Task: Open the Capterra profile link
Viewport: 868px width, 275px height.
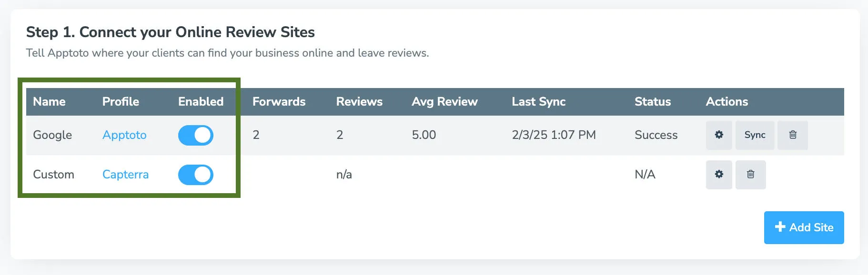Action: coord(125,175)
